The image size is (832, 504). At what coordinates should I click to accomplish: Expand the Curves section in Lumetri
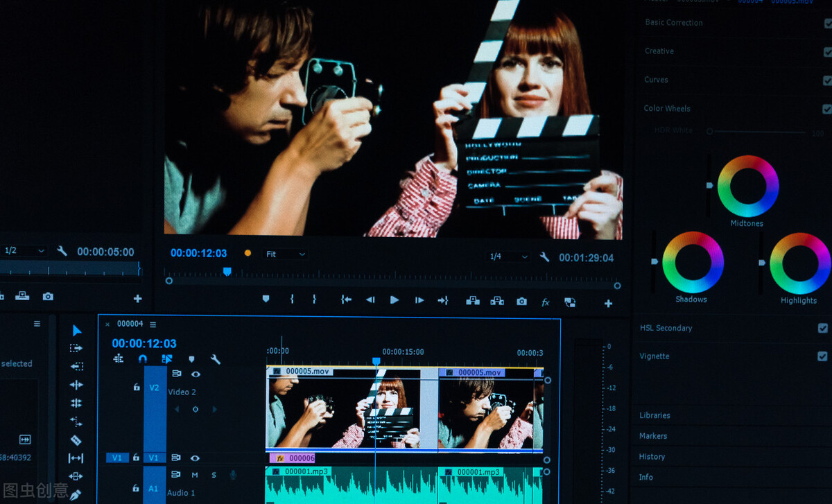tap(656, 80)
